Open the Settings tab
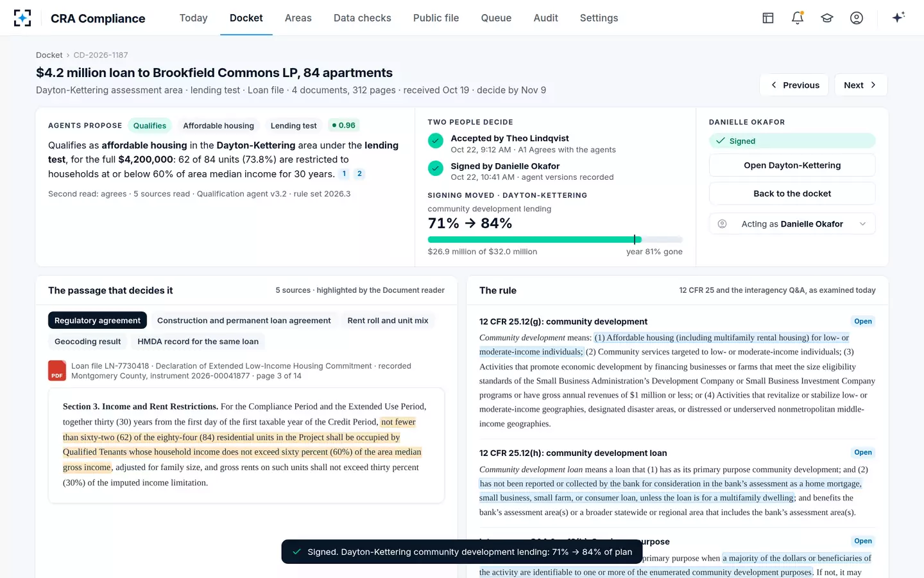 pos(599,18)
